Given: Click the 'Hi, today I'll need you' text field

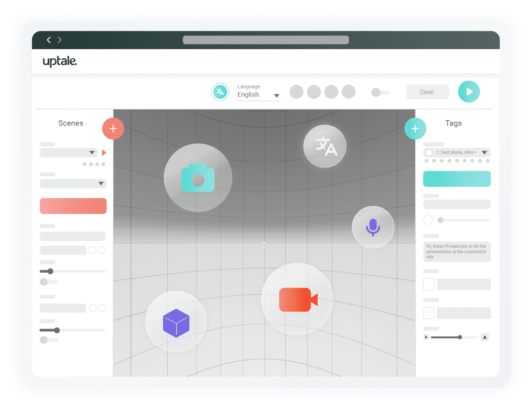Looking at the screenshot, I should point(457,252).
